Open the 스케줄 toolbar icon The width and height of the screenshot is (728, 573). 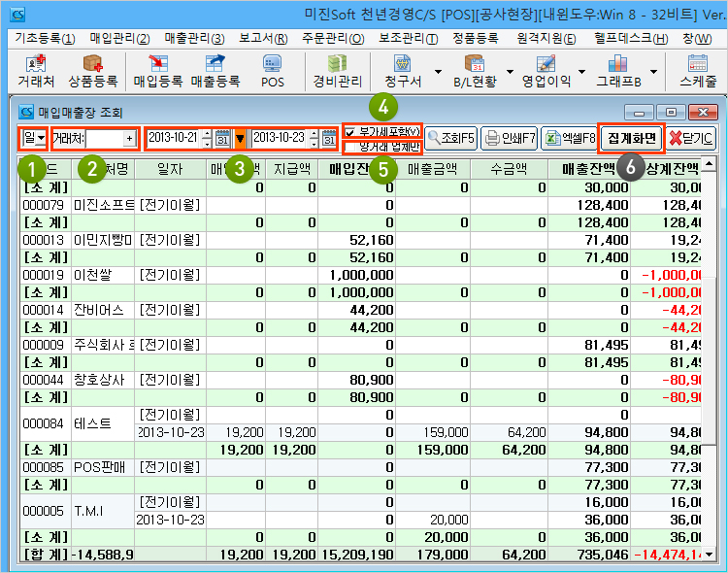698,71
